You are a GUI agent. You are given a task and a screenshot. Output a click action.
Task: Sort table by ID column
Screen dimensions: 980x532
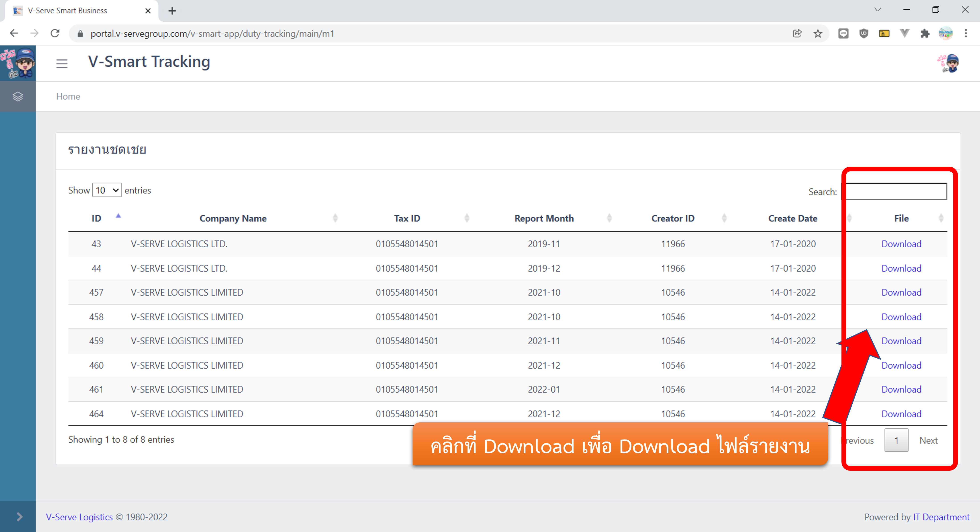[x=96, y=218]
